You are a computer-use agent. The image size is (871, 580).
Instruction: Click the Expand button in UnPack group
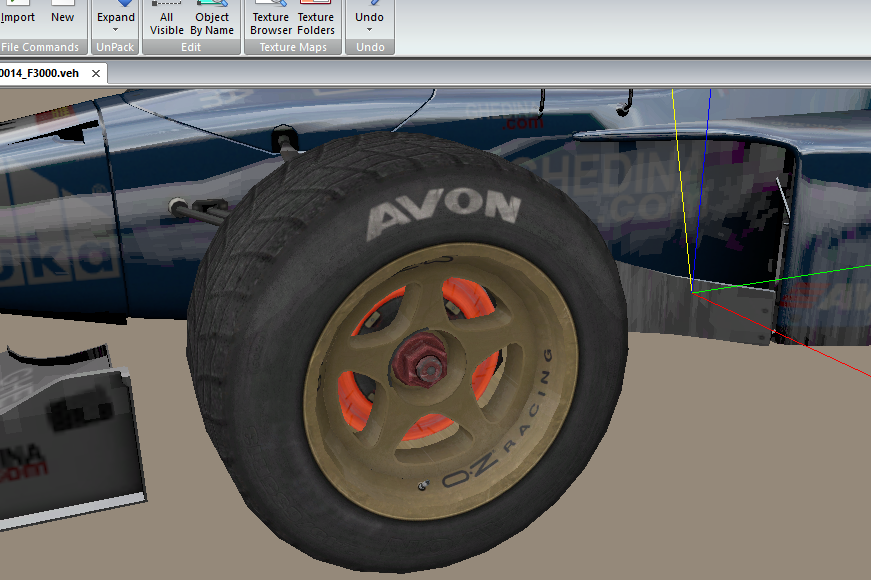point(116,17)
